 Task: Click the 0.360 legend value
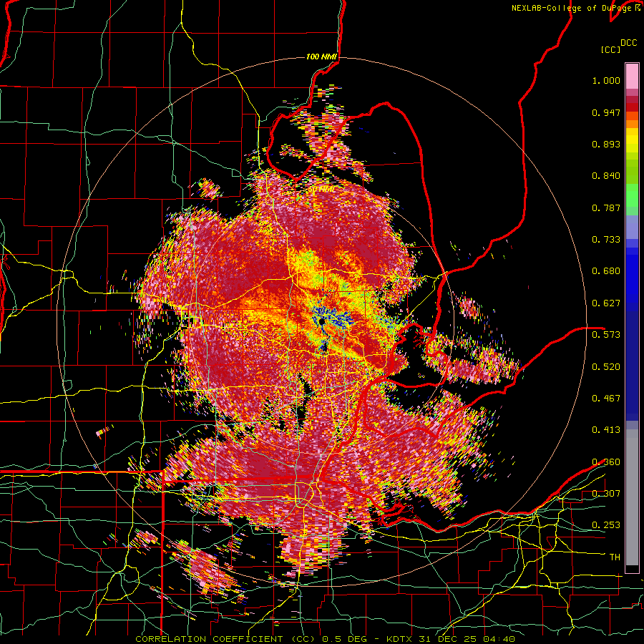pyautogui.click(x=606, y=462)
